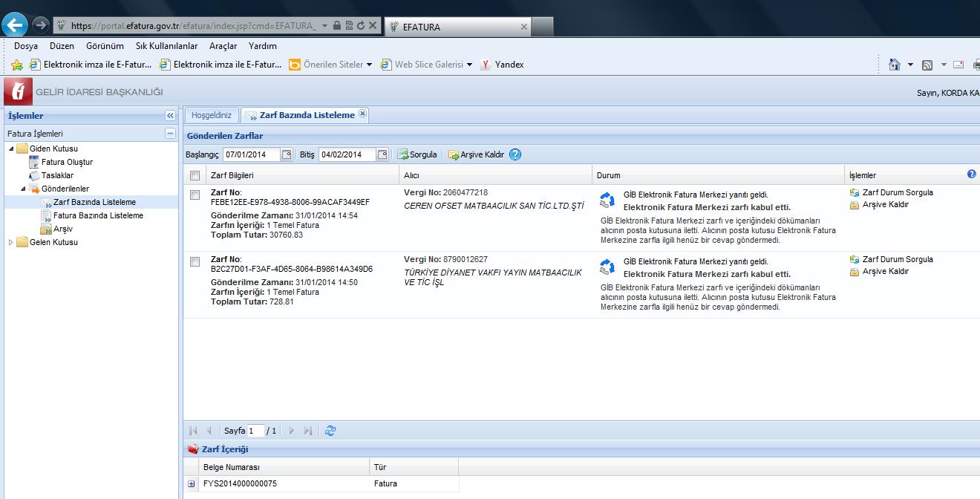Click the Sayfa page number field
The height and width of the screenshot is (499, 980).
pyautogui.click(x=255, y=431)
